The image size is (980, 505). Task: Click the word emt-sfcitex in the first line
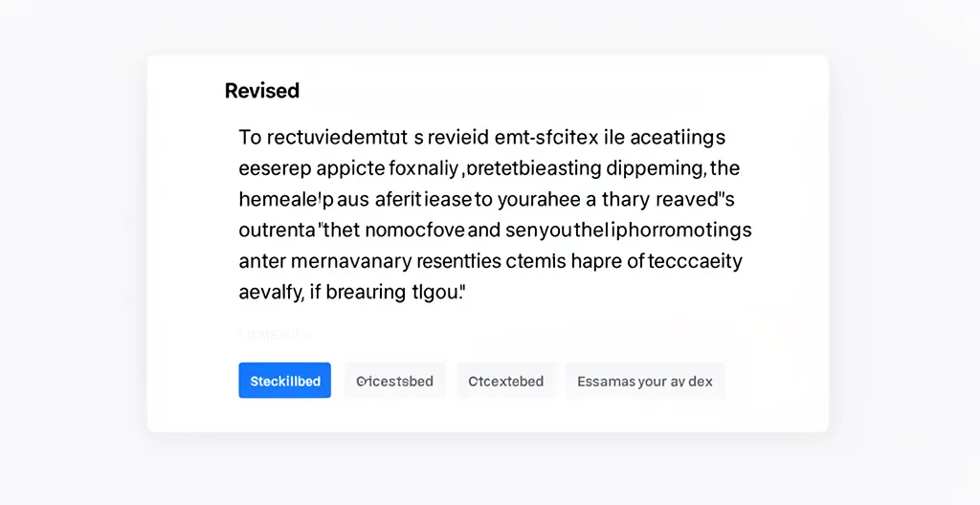pyautogui.click(x=545, y=139)
